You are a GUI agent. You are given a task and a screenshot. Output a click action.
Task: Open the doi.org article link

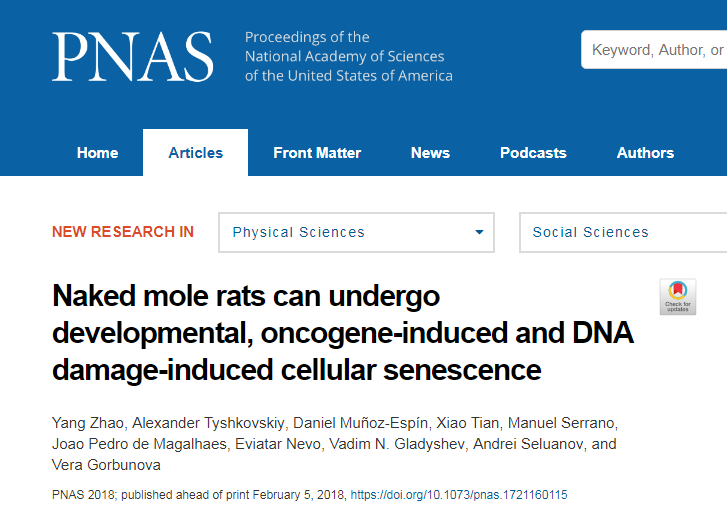(459, 495)
